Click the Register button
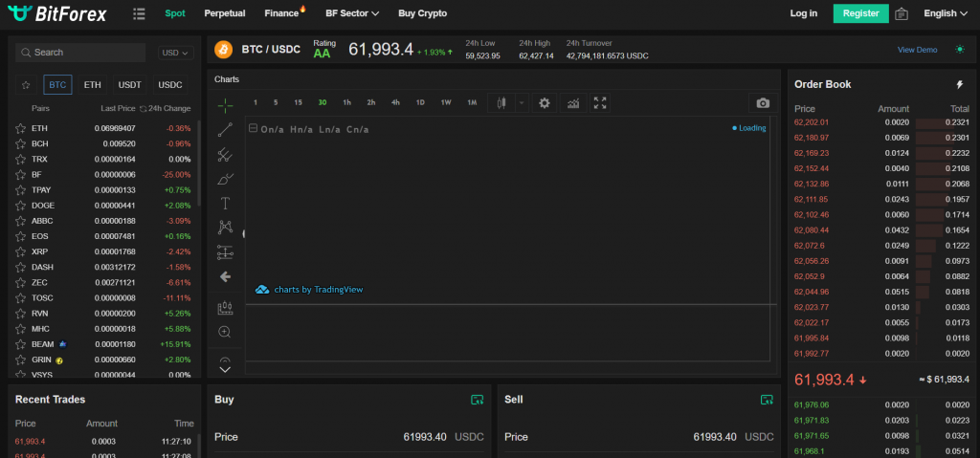The image size is (980, 458). click(860, 13)
